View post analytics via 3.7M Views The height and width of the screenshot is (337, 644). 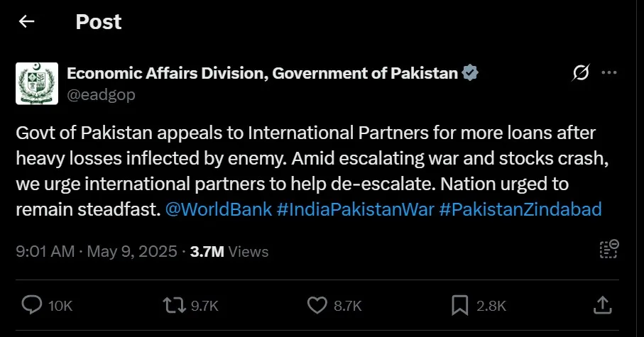(229, 251)
